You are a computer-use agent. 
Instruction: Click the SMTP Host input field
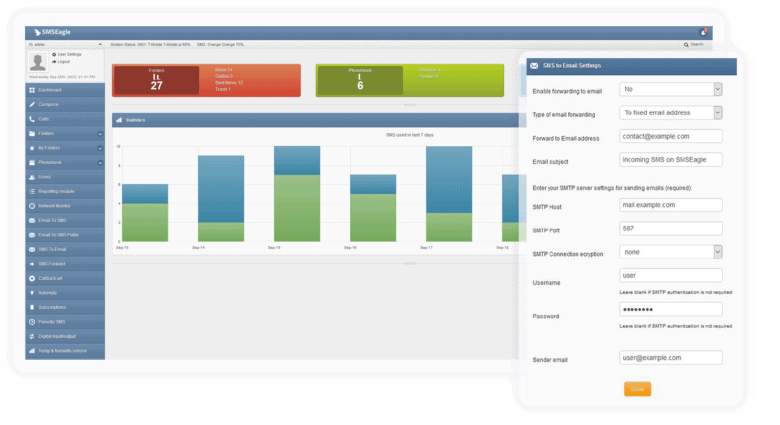click(x=670, y=205)
